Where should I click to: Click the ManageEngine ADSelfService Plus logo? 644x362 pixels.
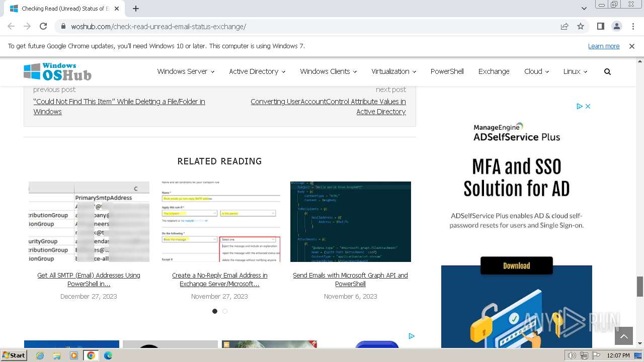[517, 132]
